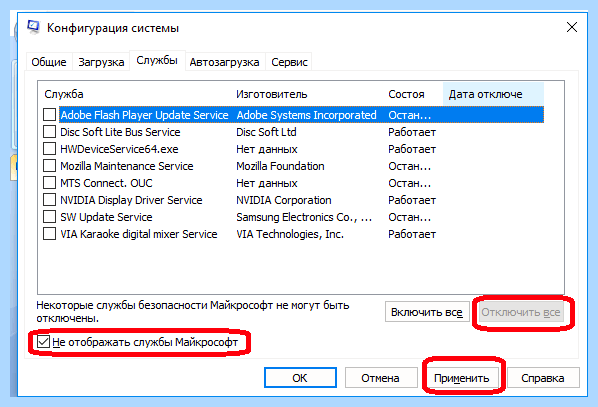Click Остан… status in SW Update Service row
Screen dimensions: 598x407
tap(410, 217)
